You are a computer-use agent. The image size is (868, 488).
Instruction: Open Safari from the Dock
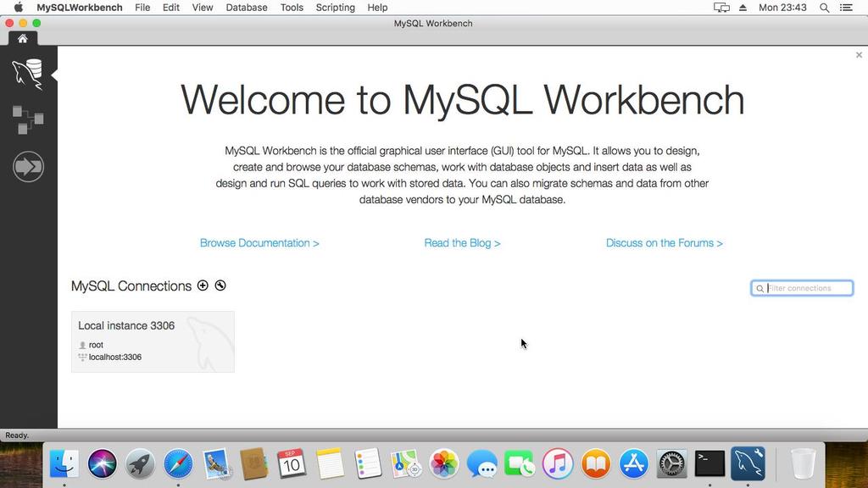tap(178, 463)
